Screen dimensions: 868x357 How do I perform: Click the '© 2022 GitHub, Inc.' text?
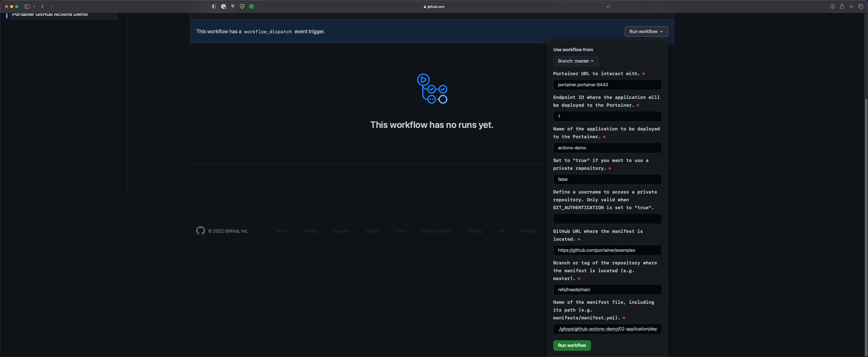click(228, 231)
